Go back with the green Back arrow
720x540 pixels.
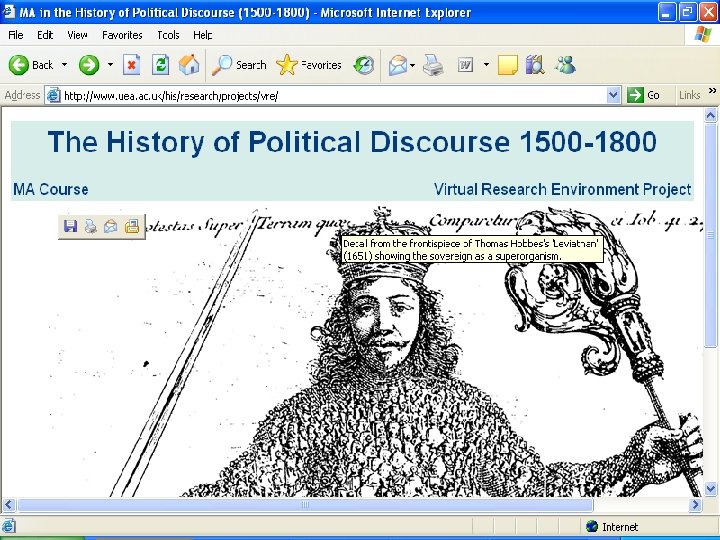[x=31, y=65]
